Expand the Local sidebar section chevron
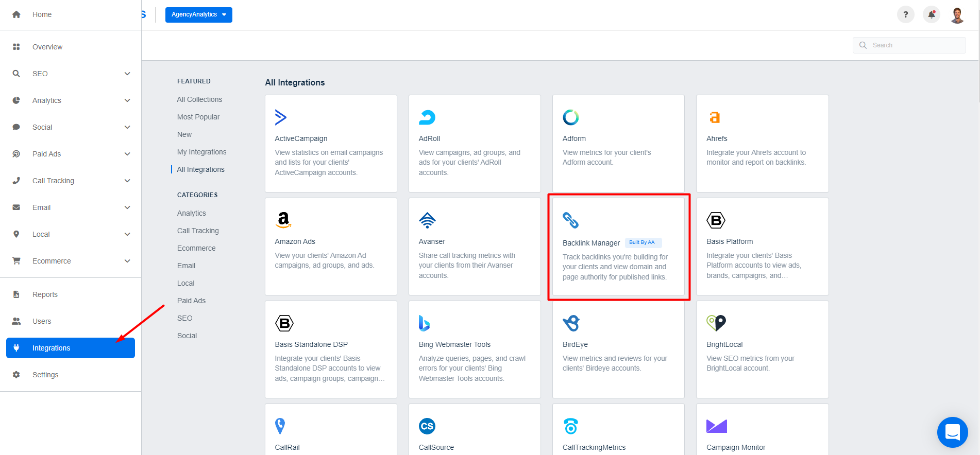This screenshot has width=980, height=455. pos(127,234)
